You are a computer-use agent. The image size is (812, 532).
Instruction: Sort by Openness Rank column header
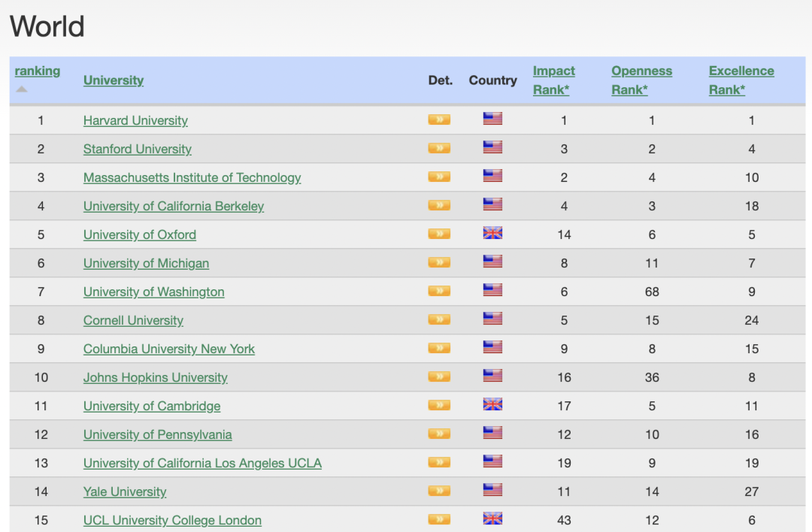641,80
